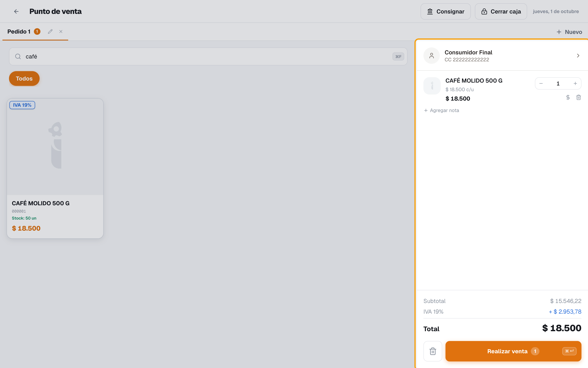Focus the café search field
Viewport: 588px width, 368px height.
click(208, 56)
